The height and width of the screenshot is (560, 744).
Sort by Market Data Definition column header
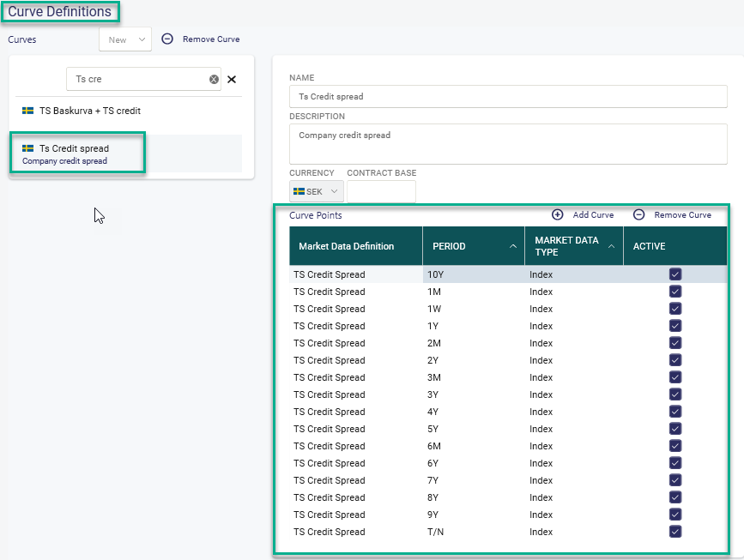347,246
